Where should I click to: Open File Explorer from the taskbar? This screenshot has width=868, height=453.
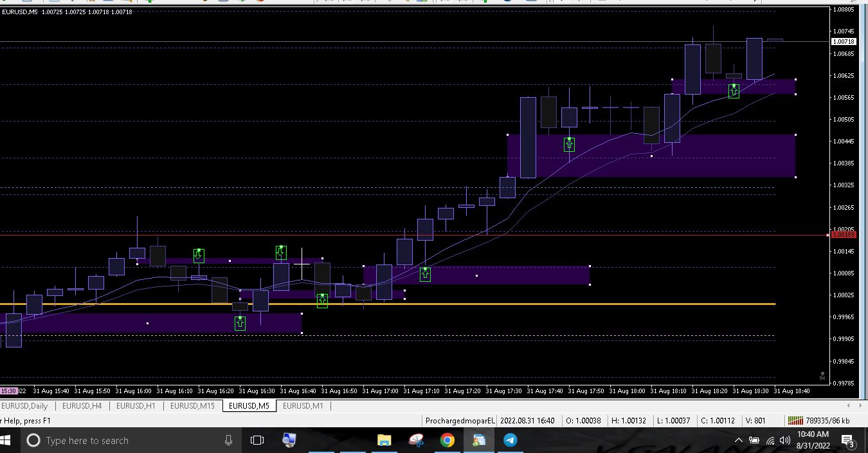click(x=384, y=441)
